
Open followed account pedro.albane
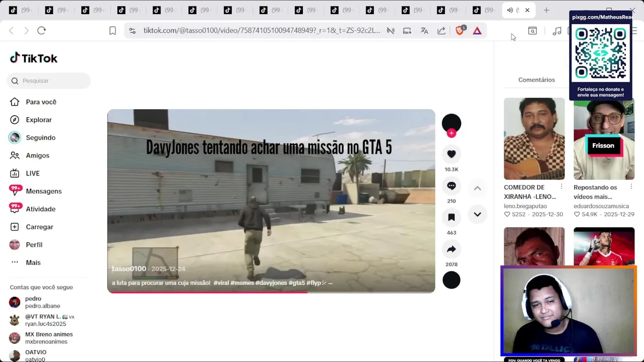click(x=43, y=302)
